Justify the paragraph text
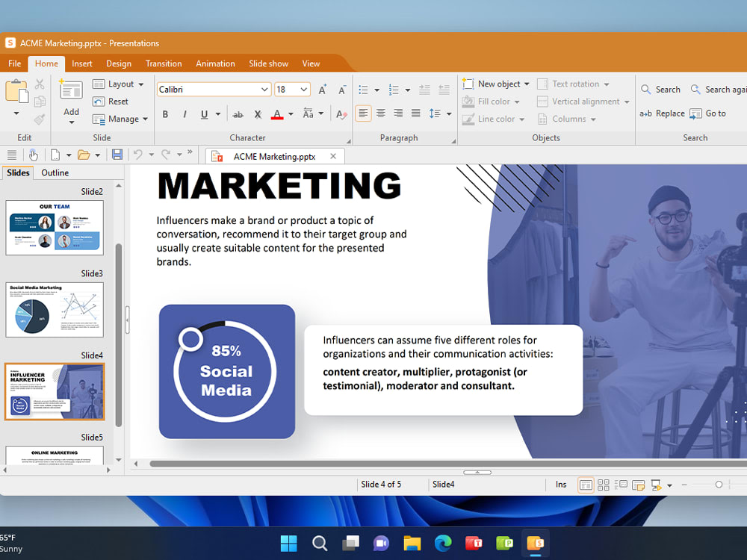 point(416,113)
